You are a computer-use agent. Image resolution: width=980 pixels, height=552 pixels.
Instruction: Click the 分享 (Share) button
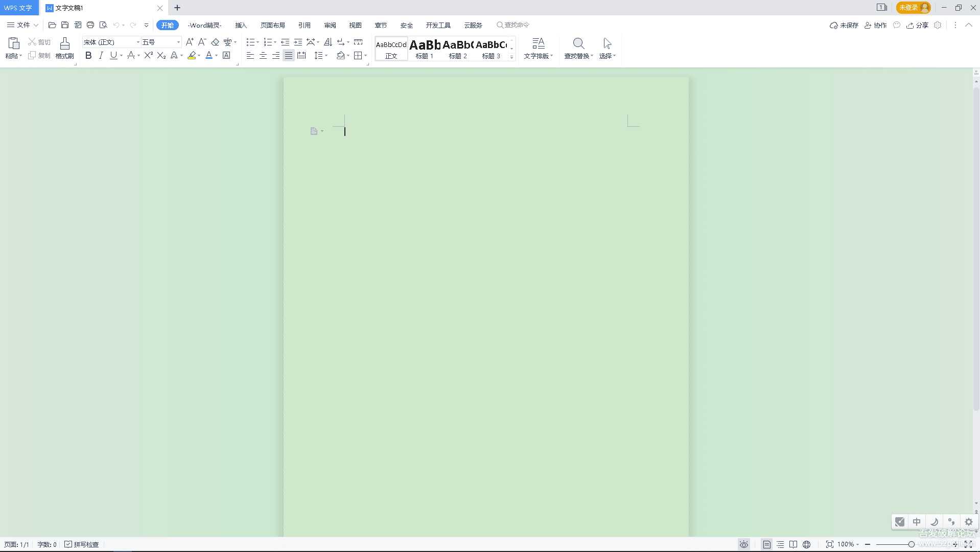pos(917,25)
